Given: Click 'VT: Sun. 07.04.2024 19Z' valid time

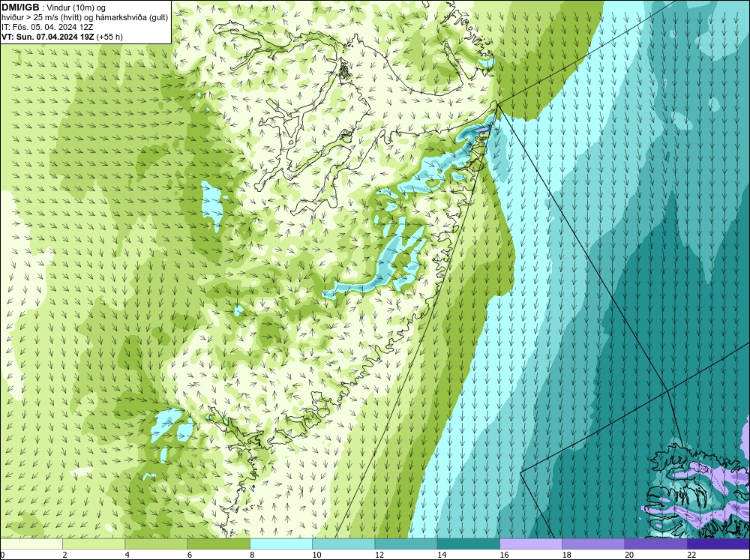Looking at the screenshot, I should 48,37.
